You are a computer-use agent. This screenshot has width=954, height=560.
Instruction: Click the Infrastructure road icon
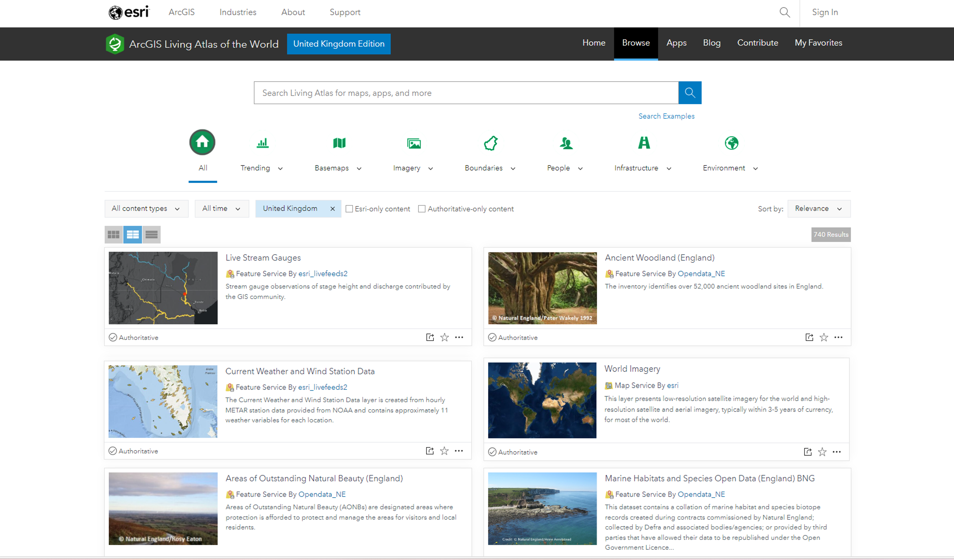644,143
